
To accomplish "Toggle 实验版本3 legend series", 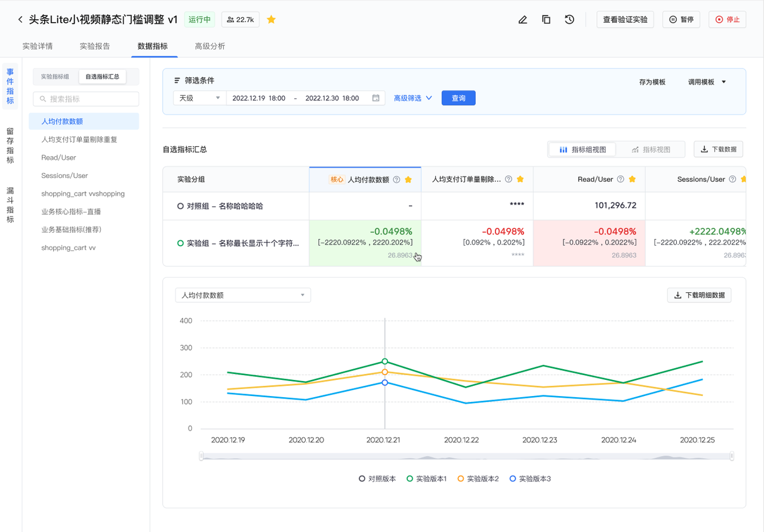I will click(x=530, y=478).
